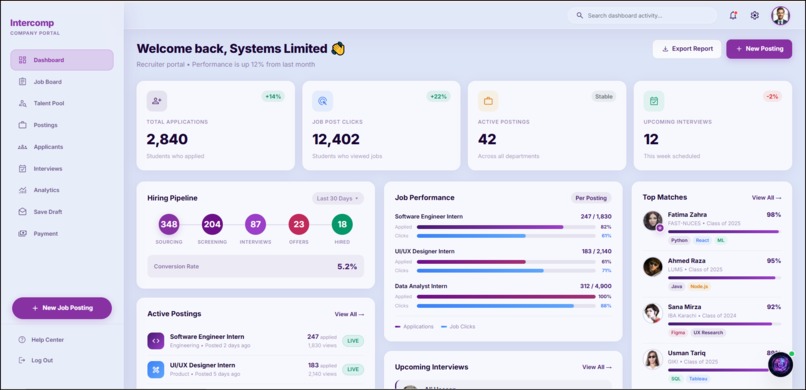Click the UX Research skill tag
Image resolution: width=806 pixels, height=390 pixels.
click(x=708, y=332)
